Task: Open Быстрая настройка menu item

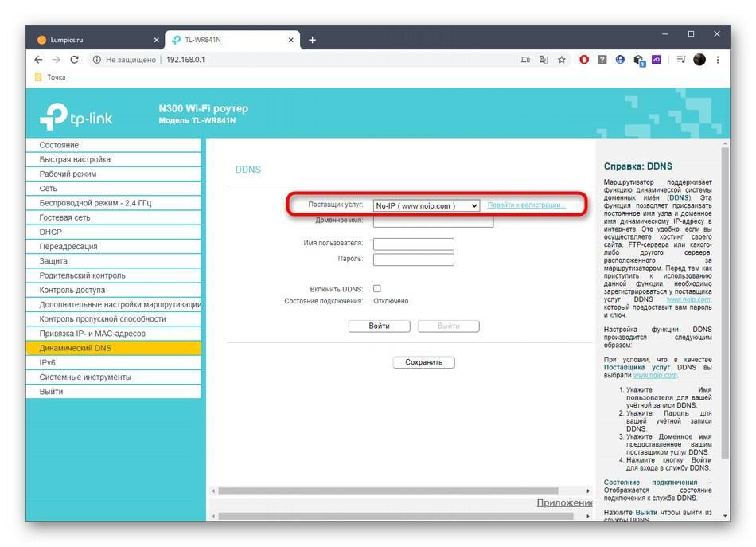Action: (x=113, y=159)
